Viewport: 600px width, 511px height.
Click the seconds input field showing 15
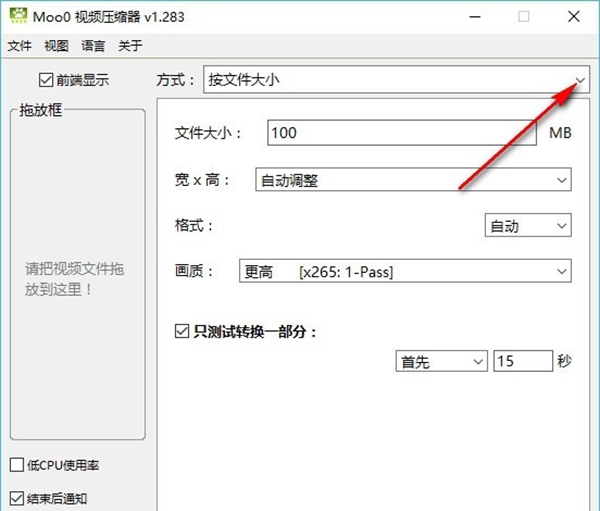pos(523,361)
